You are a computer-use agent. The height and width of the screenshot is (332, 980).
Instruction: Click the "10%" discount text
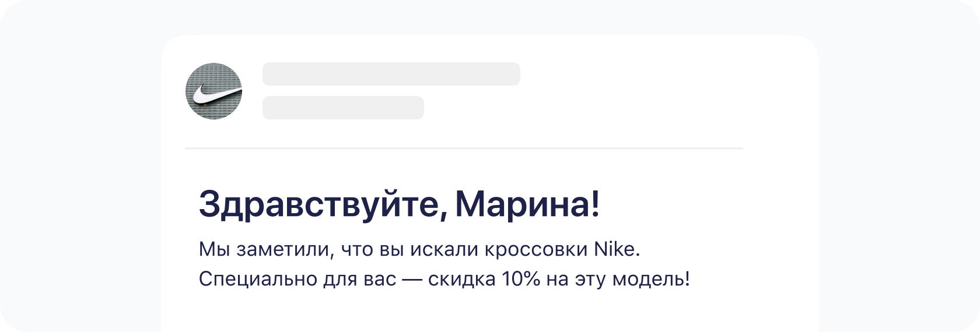[520, 280]
